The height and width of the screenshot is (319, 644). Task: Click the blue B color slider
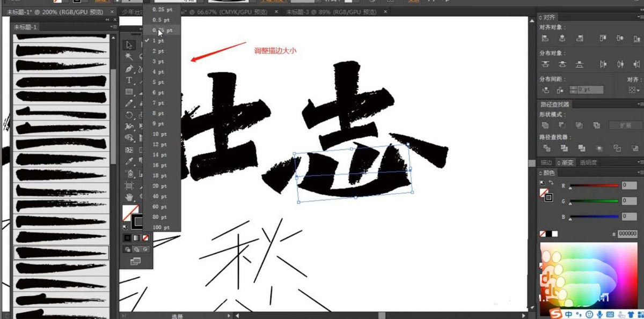(594, 217)
